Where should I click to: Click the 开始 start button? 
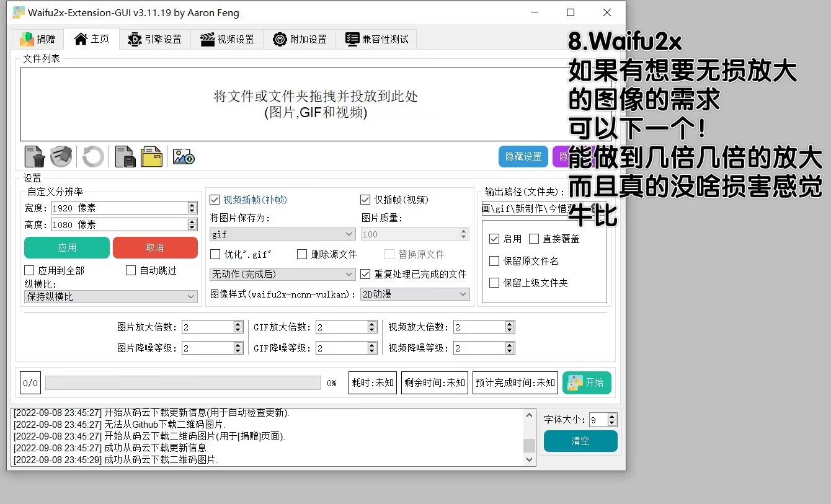(x=587, y=382)
